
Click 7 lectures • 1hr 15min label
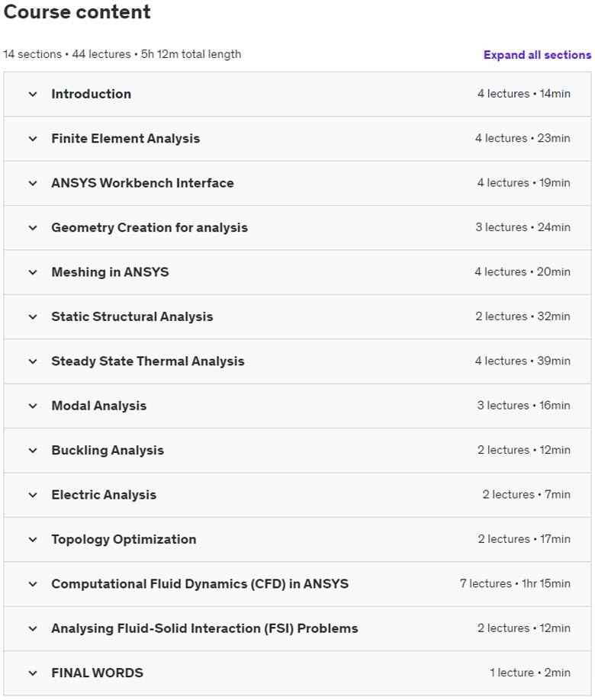point(515,583)
